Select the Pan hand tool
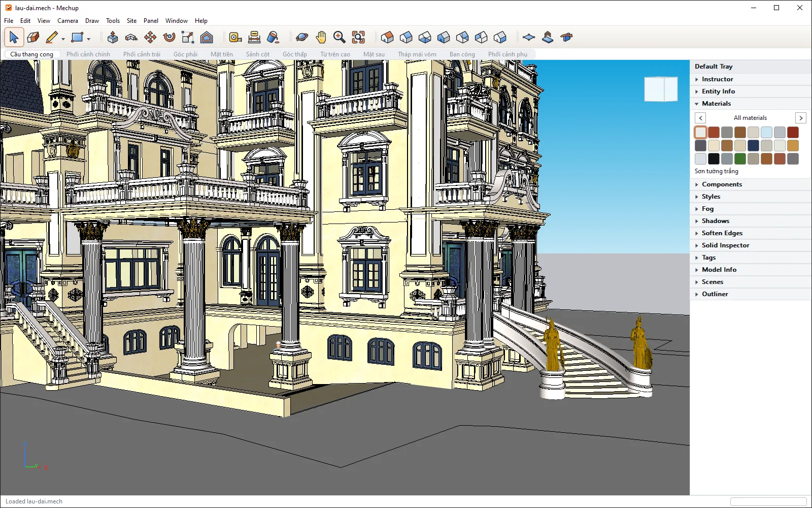812x508 pixels. coord(321,37)
